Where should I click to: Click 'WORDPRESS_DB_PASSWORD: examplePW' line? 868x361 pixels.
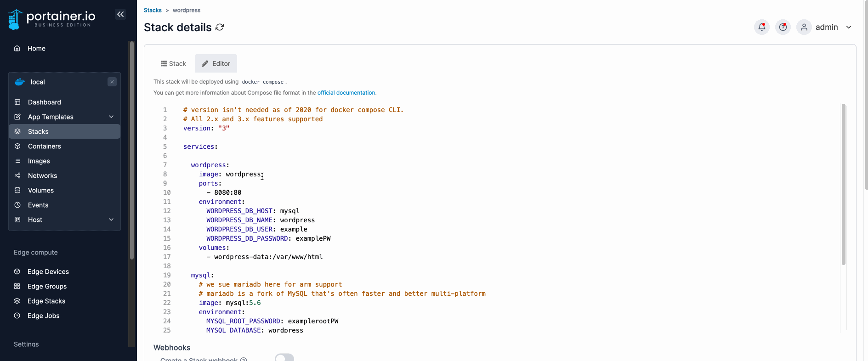click(268, 238)
